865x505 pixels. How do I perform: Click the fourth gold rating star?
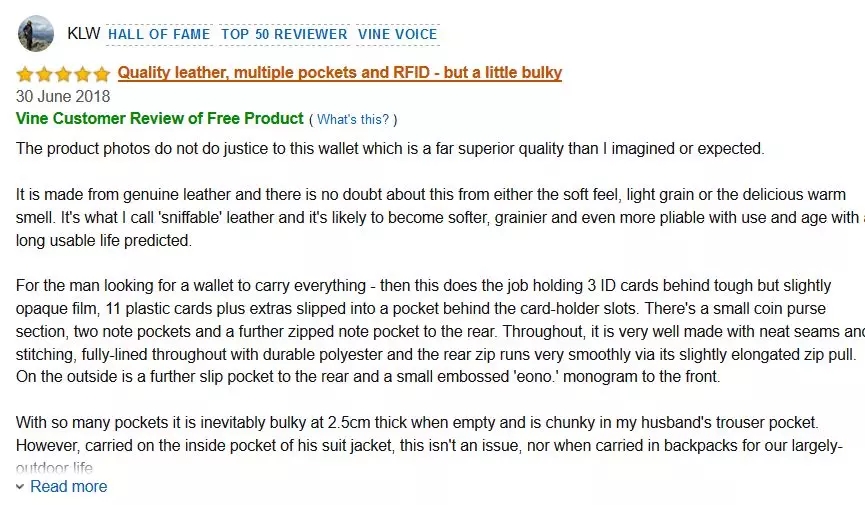[83, 74]
